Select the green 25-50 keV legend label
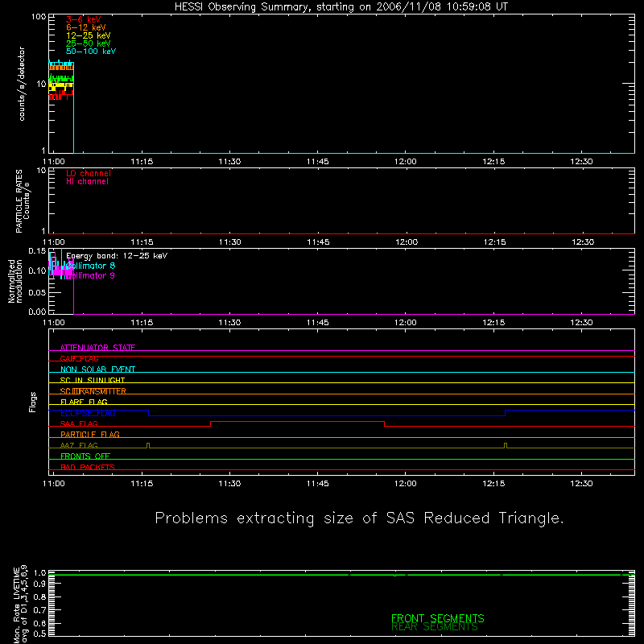Viewport: 644px width, 644px height. click(x=89, y=43)
